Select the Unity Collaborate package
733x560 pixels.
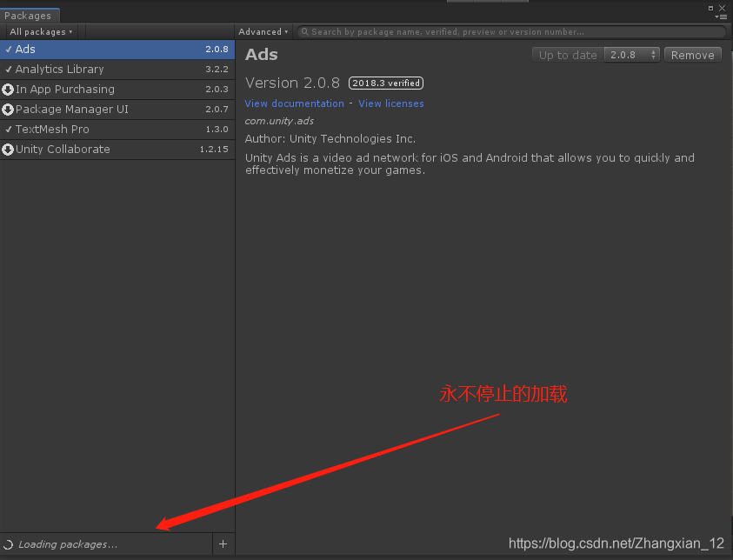[117, 150]
